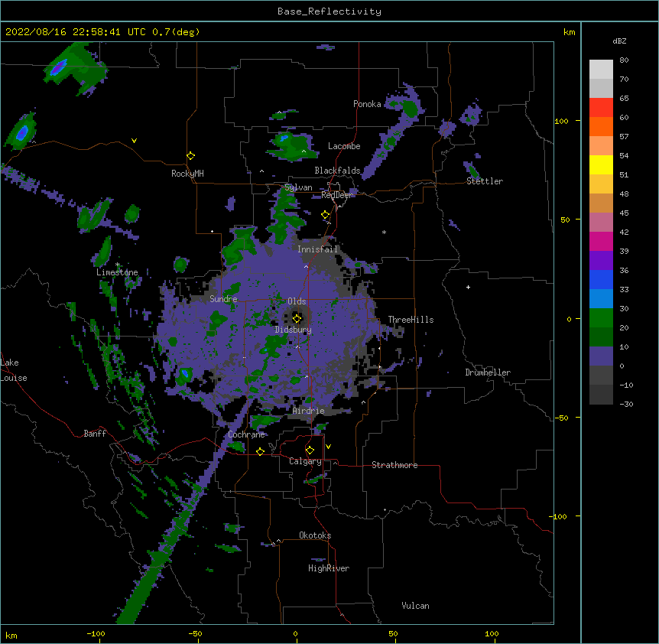The image size is (659, 644).
Task: Click the yellow marker south of Cochrane
Action: pyautogui.click(x=260, y=451)
